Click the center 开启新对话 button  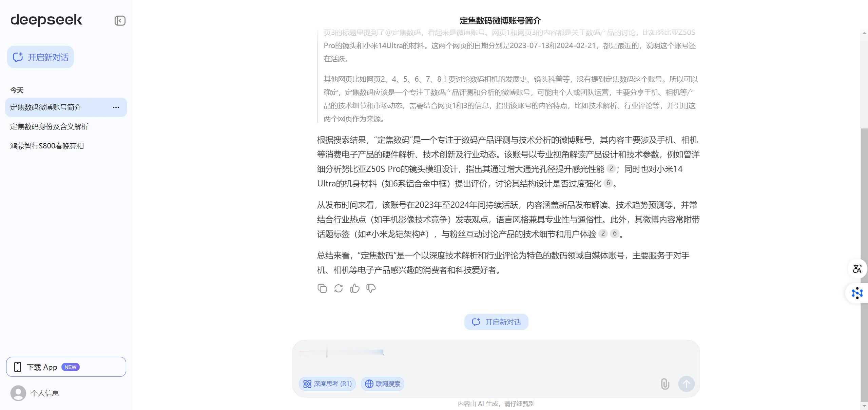pos(496,322)
